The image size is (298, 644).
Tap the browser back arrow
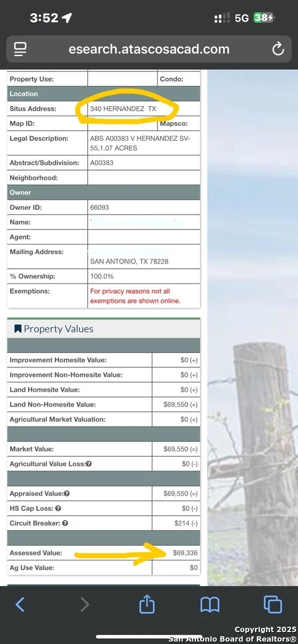(x=19, y=605)
